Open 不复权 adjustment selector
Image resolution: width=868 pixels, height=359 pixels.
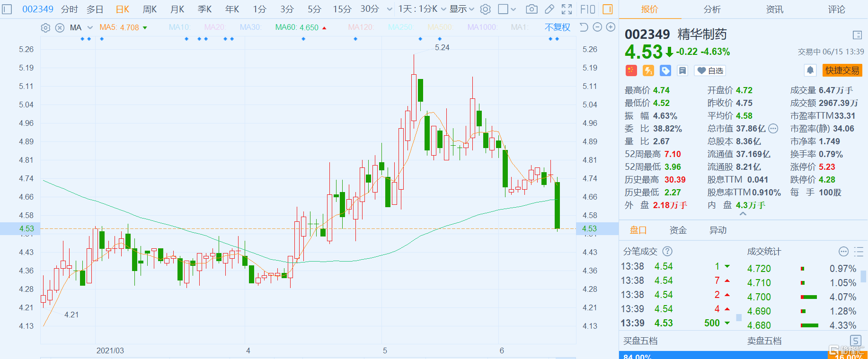[558, 27]
